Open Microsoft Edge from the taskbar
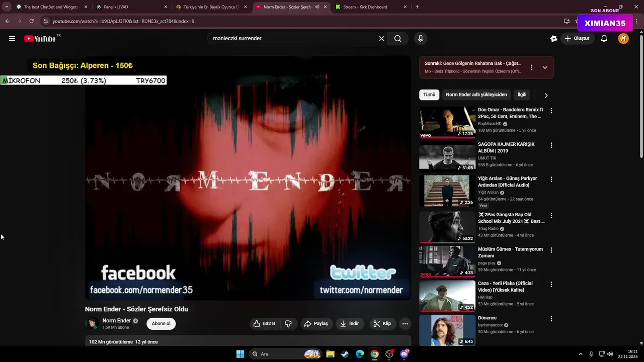Viewport: 644px width, 362px height. 360,354
